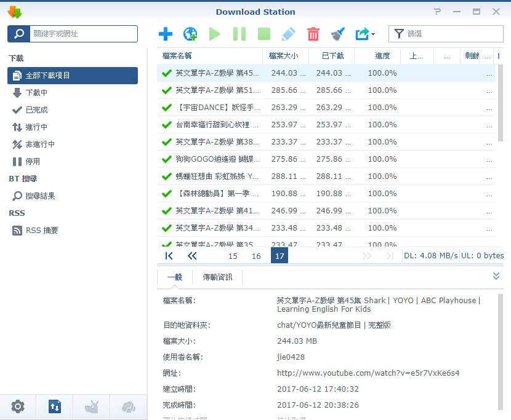Viewport: 511px width, 420px height.
Task: Go to page 16 in pagination
Action: click(x=256, y=256)
